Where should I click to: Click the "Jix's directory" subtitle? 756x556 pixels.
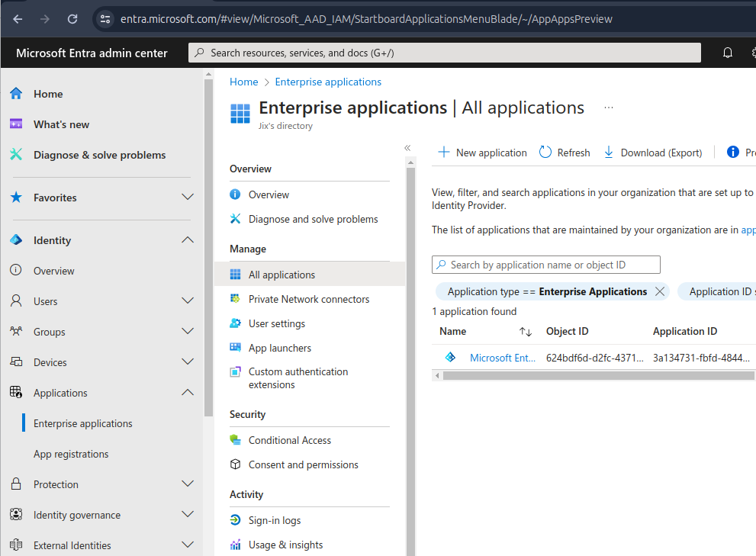coord(285,126)
